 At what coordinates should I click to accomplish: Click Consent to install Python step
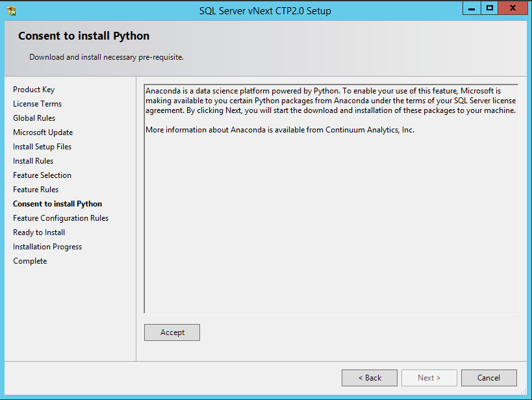click(58, 203)
